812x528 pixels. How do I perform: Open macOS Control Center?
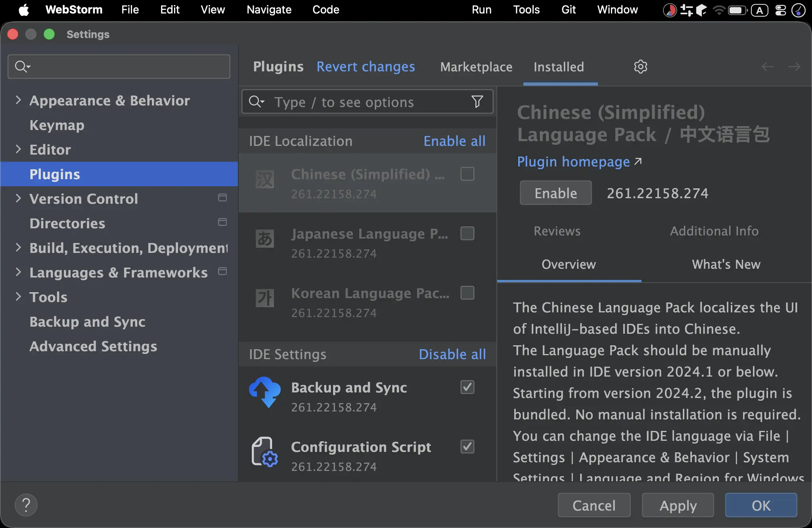(x=780, y=10)
